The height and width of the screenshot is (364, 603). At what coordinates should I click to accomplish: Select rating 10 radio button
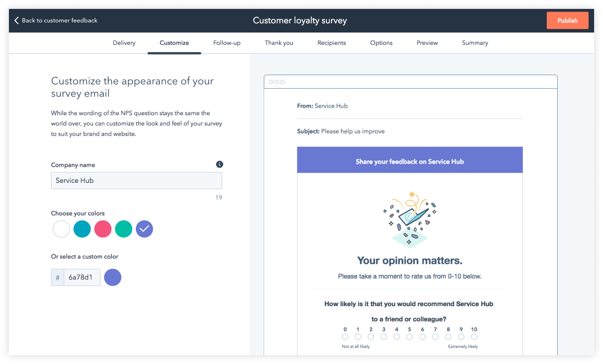click(474, 337)
